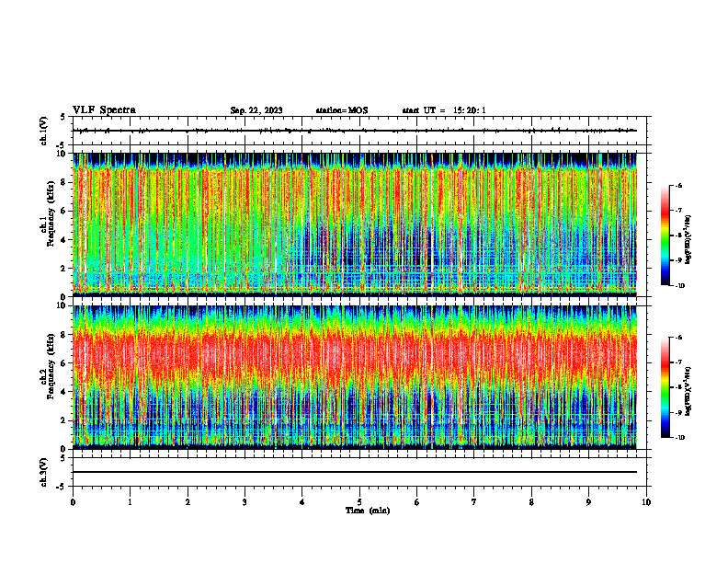Click time axis tick label "9"
Screen dimensions: 728x563
click(588, 502)
